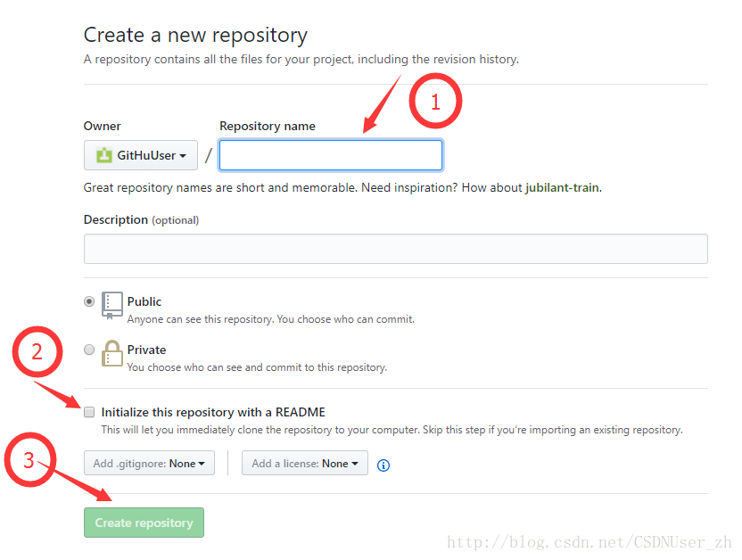Open the Owner GitHuUser dropdown

point(141,155)
